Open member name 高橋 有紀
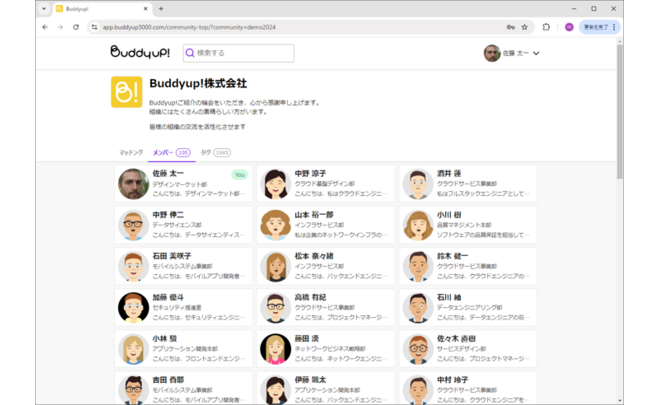Viewport: 660px width, 405px height. click(310, 297)
